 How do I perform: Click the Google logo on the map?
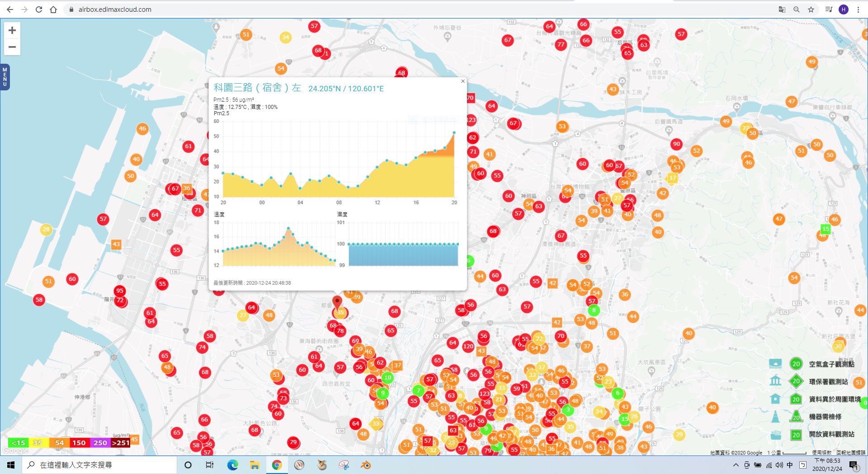tap(15, 451)
